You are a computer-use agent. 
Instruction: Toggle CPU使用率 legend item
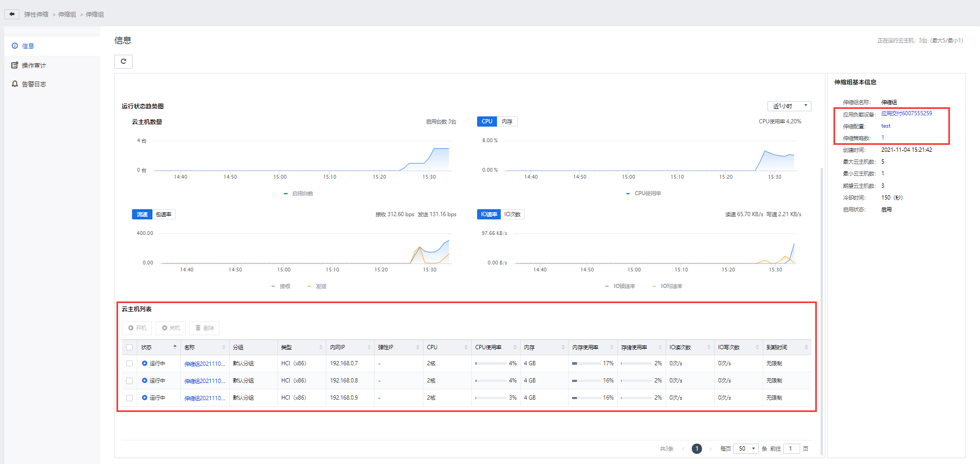[643, 193]
